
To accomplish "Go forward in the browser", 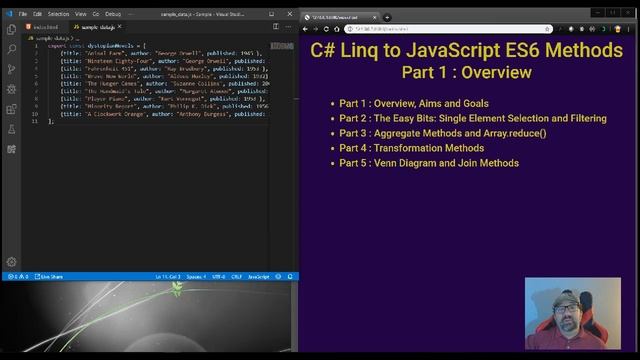I will (316, 29).
